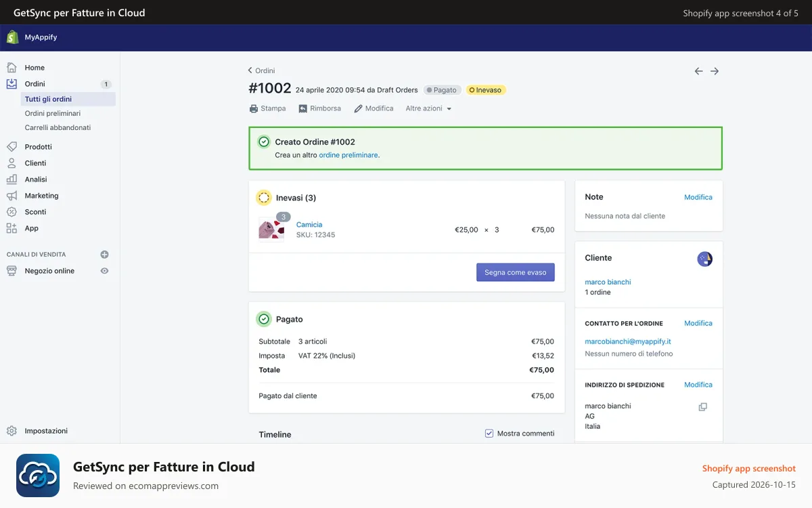Click the Pagato status badge
Screen dimensions: 812x508
pos(443,90)
